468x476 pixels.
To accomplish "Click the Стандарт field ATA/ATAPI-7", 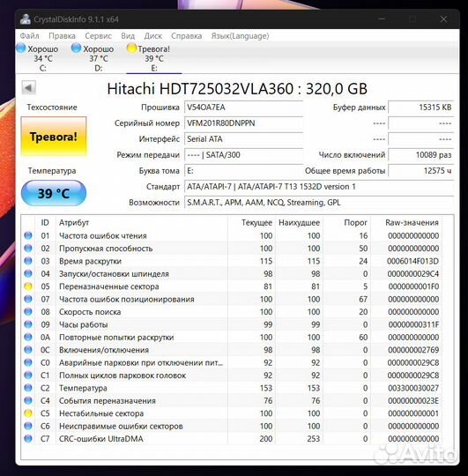I will tap(319, 186).
